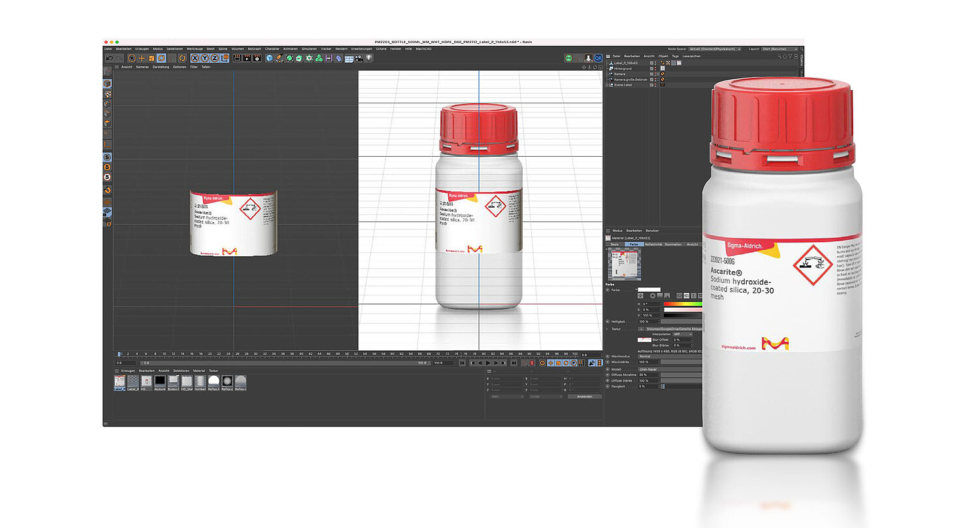Screen dimensions: 980x528
Task: Add a Light object from toolbar
Action: click(369, 58)
